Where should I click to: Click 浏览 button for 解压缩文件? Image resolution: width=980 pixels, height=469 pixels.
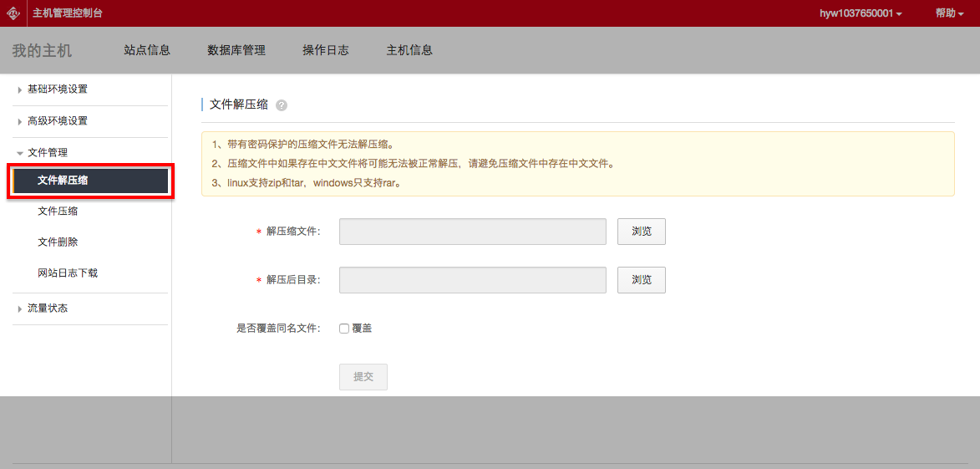tap(642, 232)
